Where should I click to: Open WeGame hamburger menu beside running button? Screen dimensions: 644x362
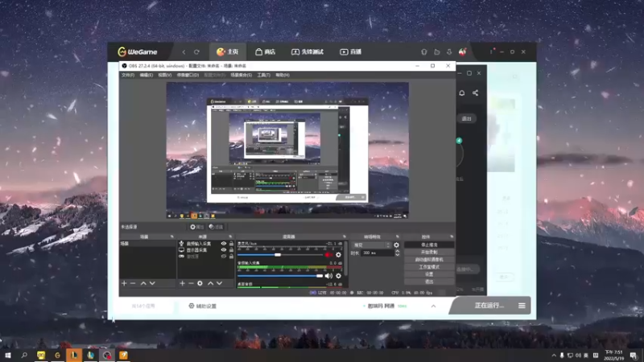coord(522,306)
